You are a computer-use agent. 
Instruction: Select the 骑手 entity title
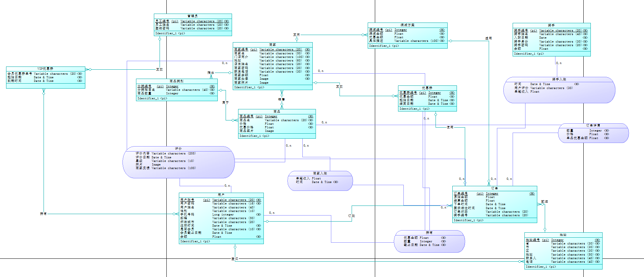(552, 25)
